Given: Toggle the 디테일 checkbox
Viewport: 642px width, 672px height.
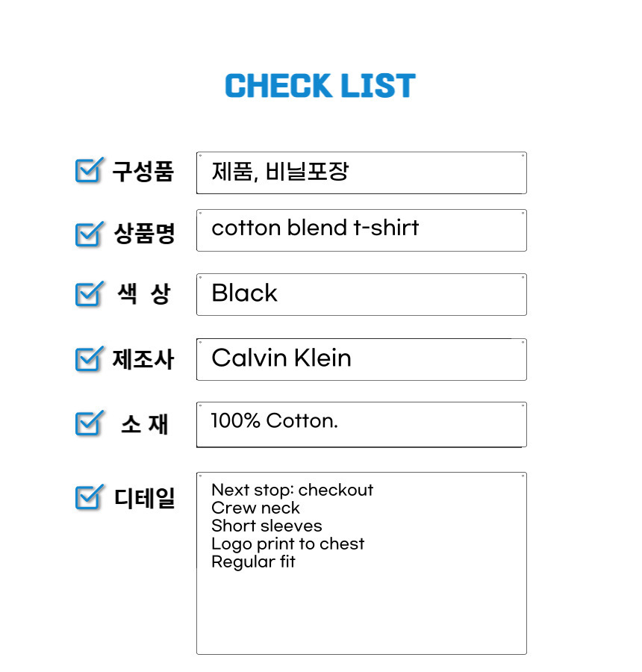Looking at the screenshot, I should 89,497.
